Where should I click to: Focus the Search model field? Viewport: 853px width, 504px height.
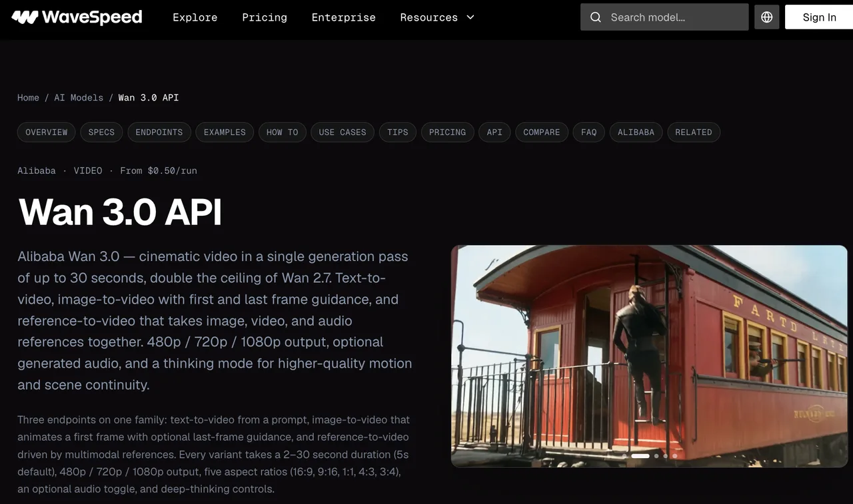pyautogui.click(x=664, y=17)
